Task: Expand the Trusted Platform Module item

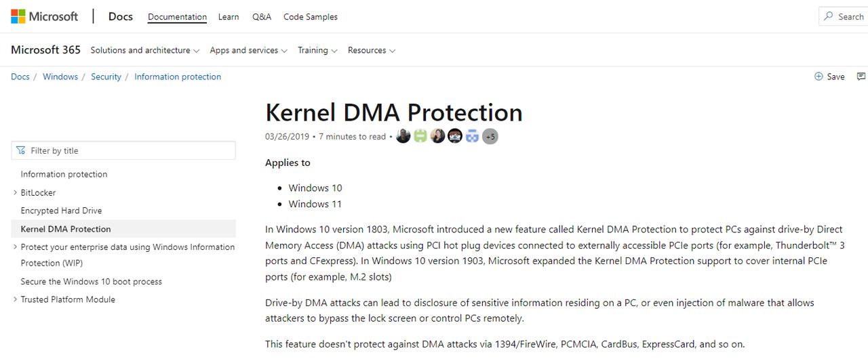Action: (16, 299)
